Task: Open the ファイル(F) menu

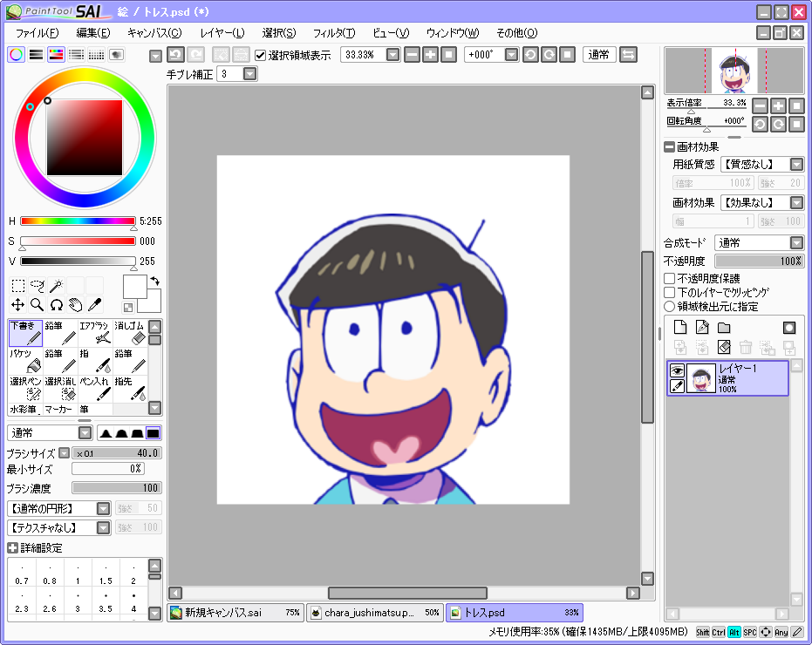Action: point(37,33)
